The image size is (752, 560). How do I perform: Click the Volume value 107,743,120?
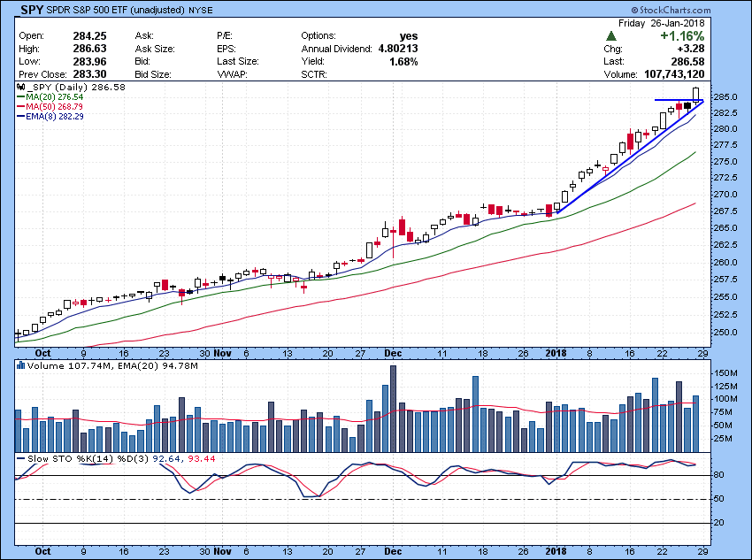(674, 74)
